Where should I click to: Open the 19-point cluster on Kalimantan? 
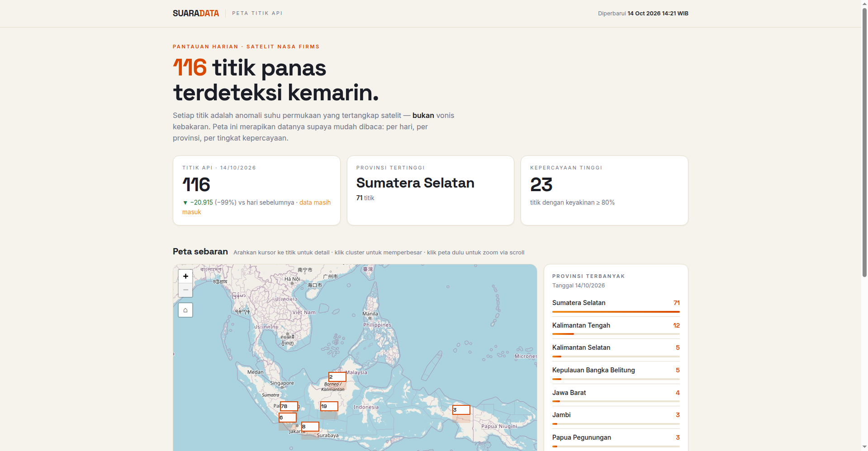(x=329, y=406)
